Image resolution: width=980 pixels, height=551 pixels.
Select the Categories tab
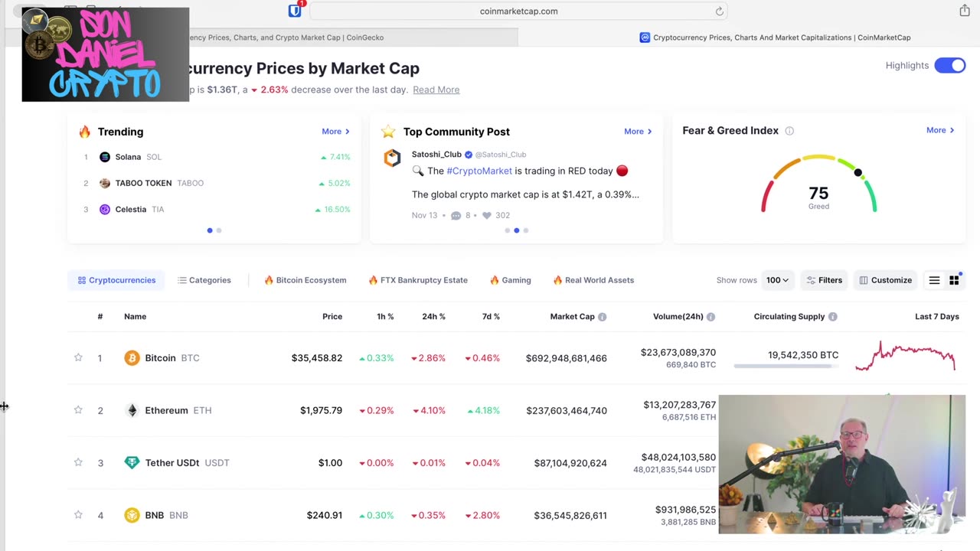pyautogui.click(x=204, y=280)
